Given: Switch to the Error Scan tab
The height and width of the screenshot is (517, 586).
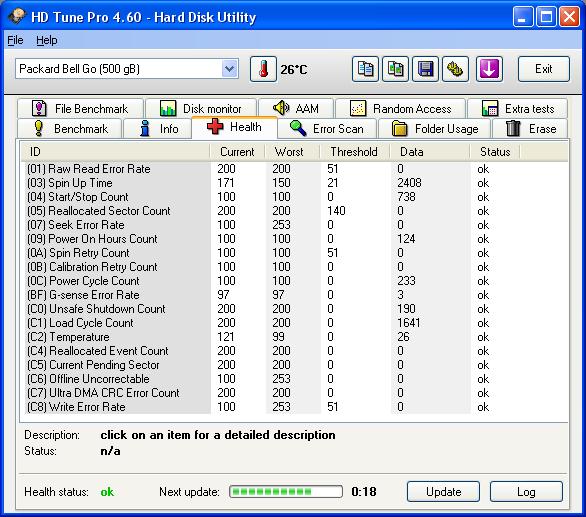Looking at the screenshot, I should click(x=327, y=129).
